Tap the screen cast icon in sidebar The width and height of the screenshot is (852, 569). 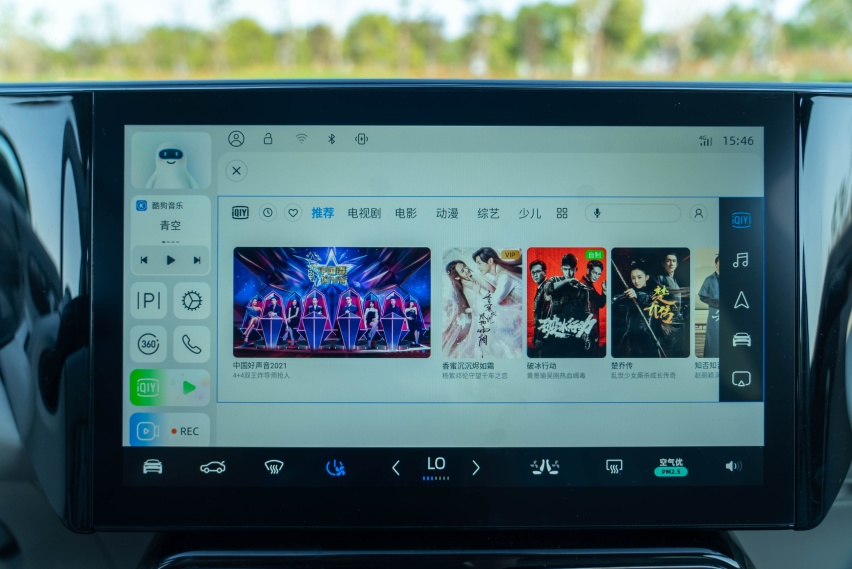(x=742, y=379)
